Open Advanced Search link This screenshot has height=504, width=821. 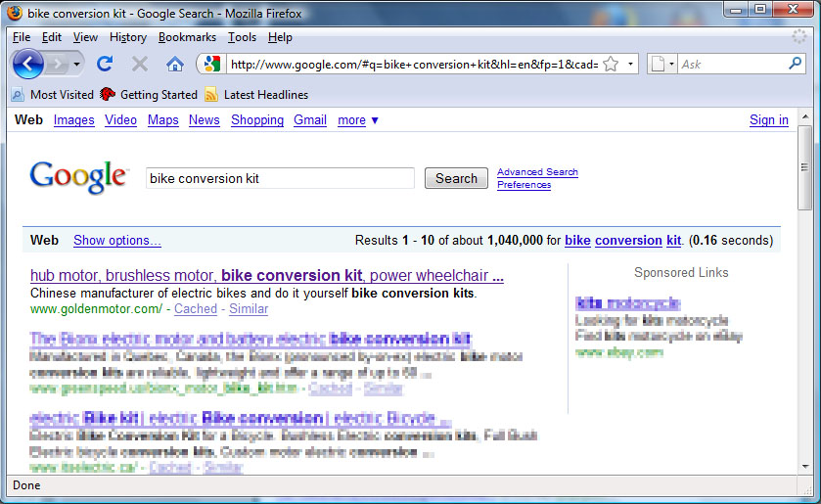click(x=537, y=172)
